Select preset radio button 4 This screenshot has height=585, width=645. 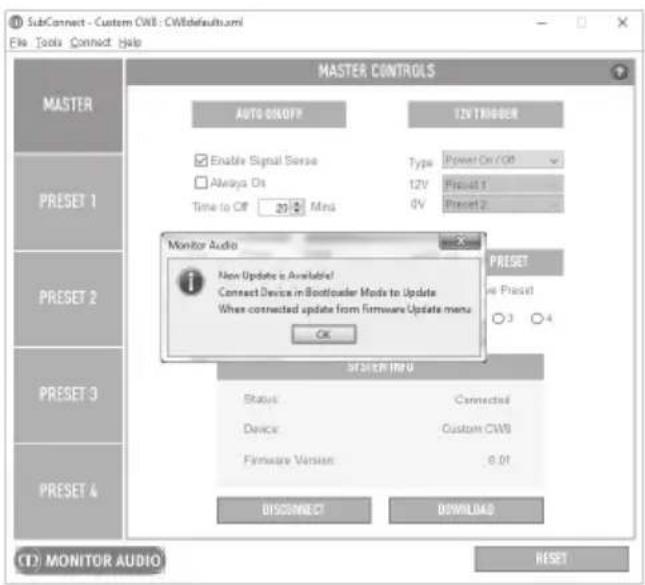click(537, 318)
